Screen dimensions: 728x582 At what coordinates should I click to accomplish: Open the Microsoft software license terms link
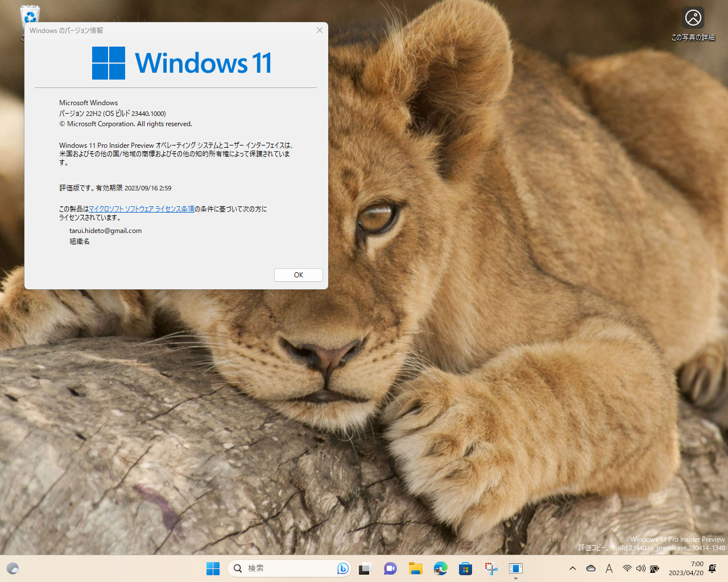coord(141,209)
